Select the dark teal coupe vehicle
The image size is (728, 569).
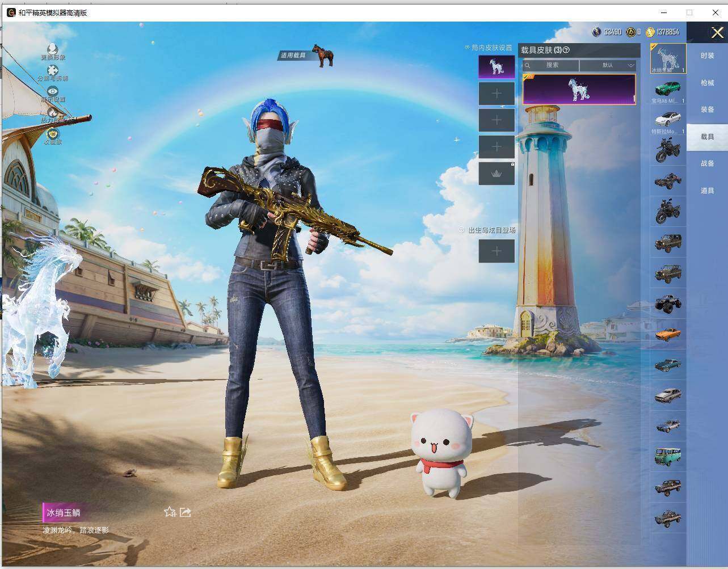(668, 364)
